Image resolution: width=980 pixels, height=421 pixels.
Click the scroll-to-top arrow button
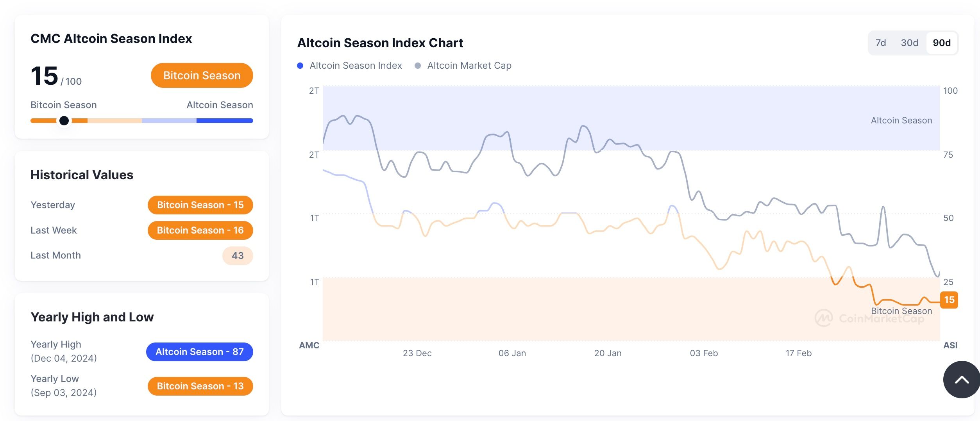tap(961, 380)
